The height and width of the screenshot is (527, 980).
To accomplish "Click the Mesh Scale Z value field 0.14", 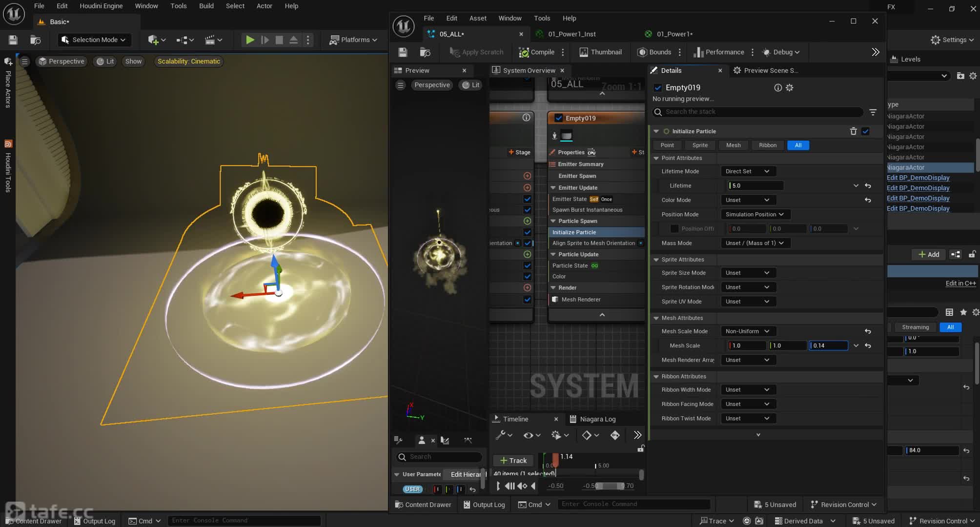I will point(829,345).
